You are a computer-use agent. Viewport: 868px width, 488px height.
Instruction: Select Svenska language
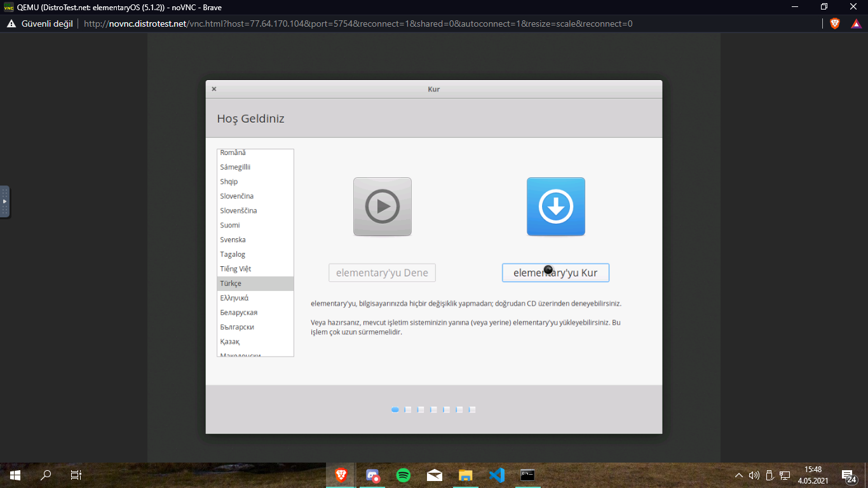click(255, 240)
